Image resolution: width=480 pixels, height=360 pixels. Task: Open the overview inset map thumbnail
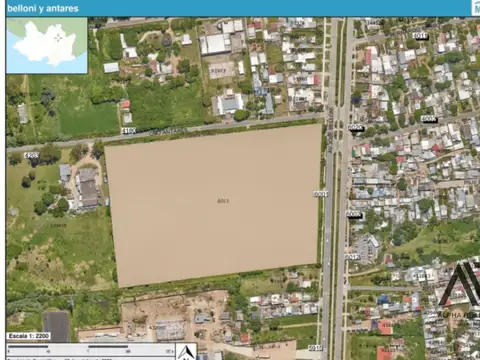pos(47,45)
